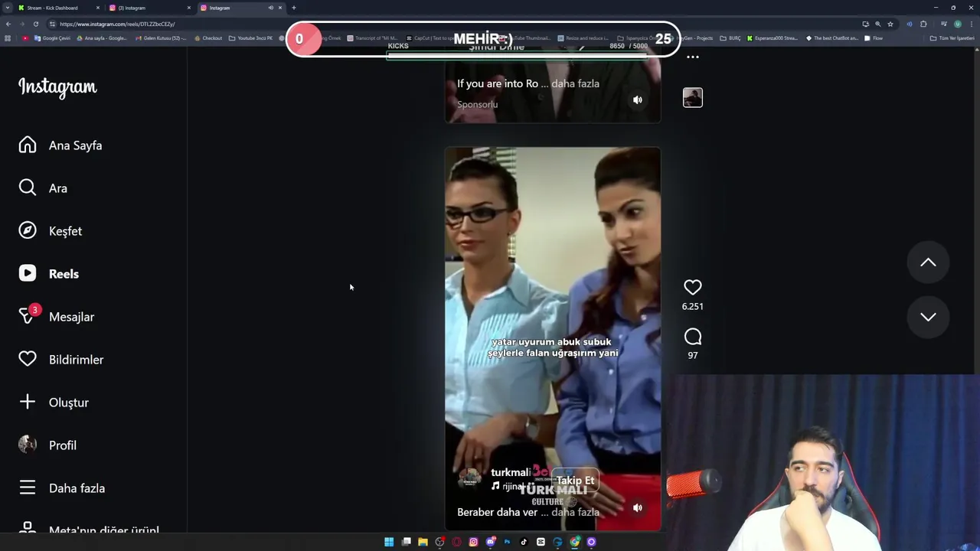Show Bildirimler notifications
The image size is (980, 551).
tap(61, 360)
